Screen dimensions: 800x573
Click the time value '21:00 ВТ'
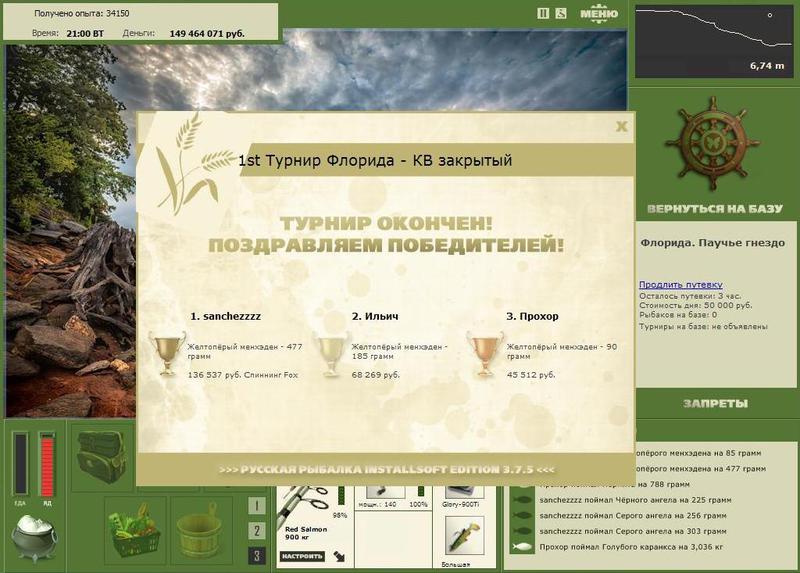point(85,34)
